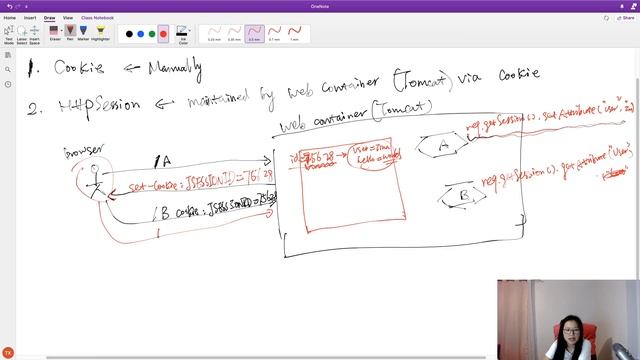Open notifications bell in title bar
This screenshot has height=360, width=640.
[x=622, y=7]
